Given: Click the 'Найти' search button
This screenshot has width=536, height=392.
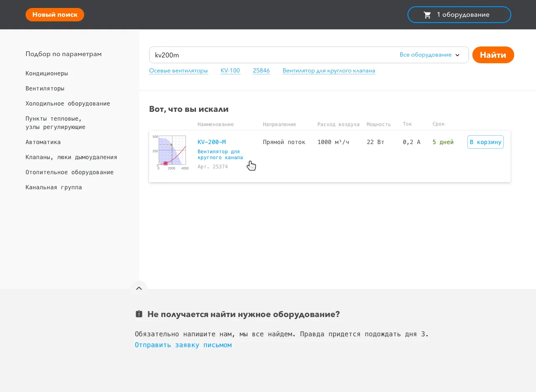Looking at the screenshot, I should pos(493,55).
